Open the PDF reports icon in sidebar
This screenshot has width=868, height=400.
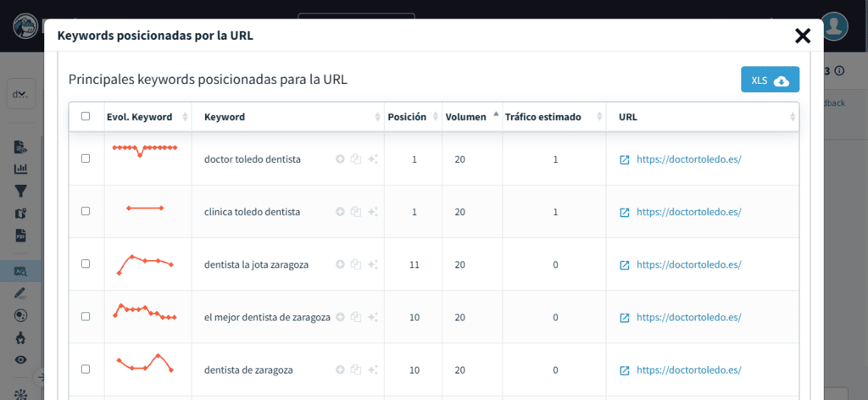pyautogui.click(x=20, y=236)
